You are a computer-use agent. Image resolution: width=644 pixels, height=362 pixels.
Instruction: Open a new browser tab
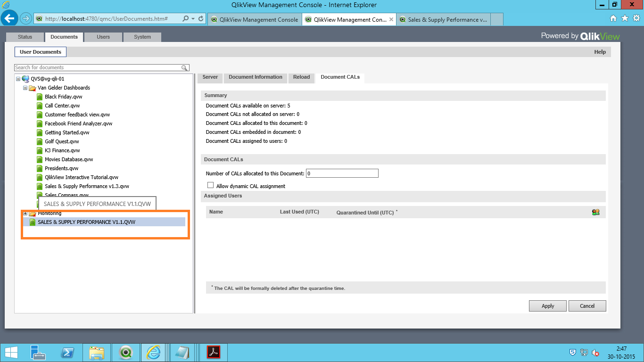coord(497,20)
